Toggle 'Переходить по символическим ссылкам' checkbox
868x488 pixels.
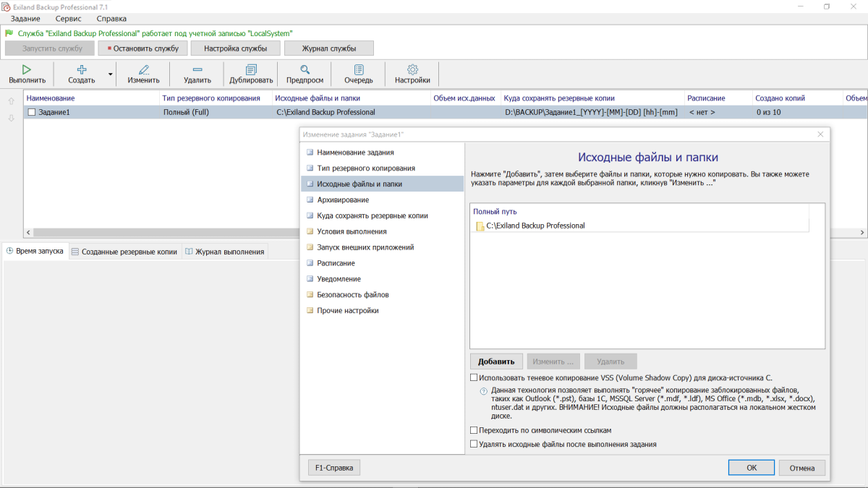pos(475,430)
